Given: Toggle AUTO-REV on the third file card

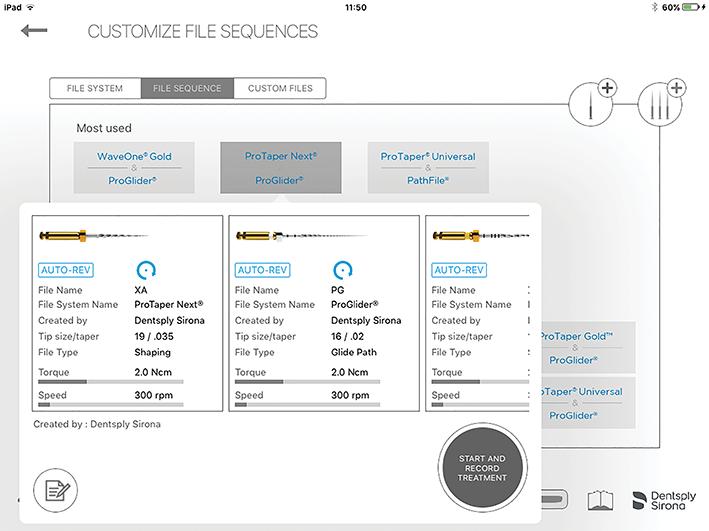Looking at the screenshot, I should point(459,270).
